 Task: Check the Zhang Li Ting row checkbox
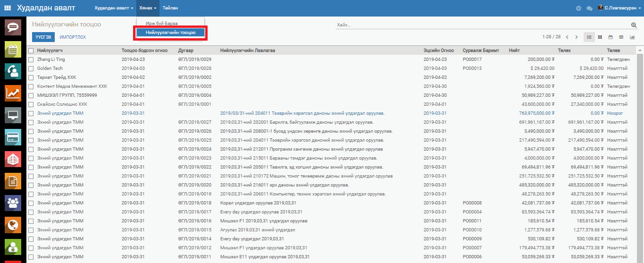(x=31, y=59)
